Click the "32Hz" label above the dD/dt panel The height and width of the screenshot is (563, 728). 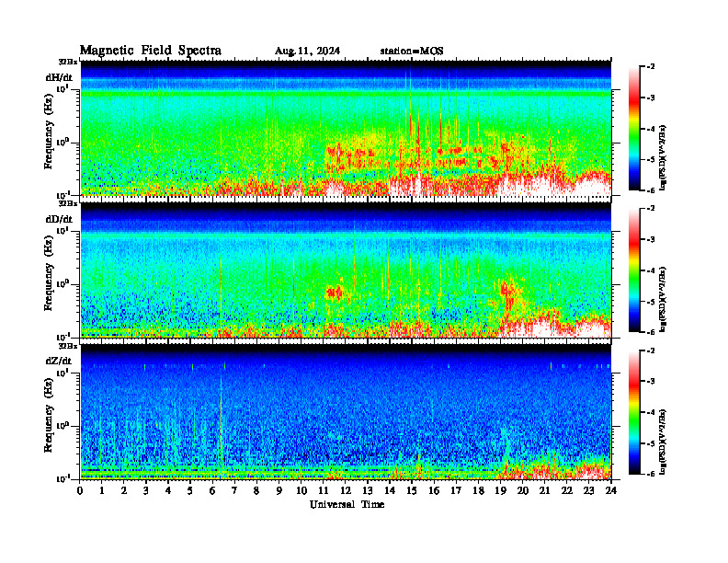point(67,203)
